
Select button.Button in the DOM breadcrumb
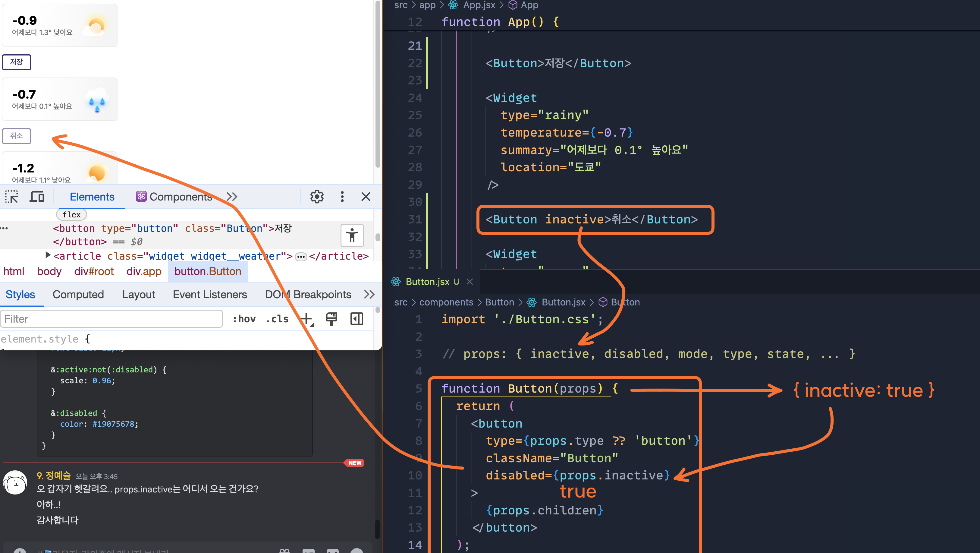(x=208, y=271)
